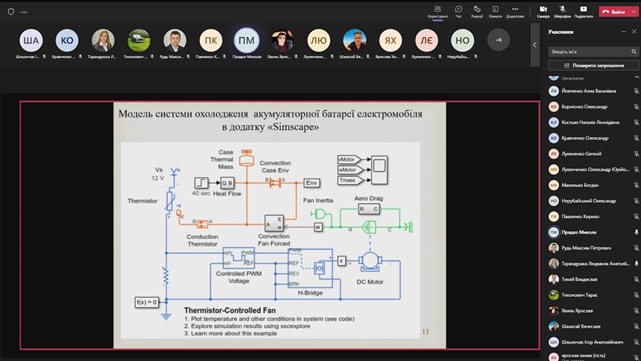
Task: Click the shield security icon at top-left
Action: click(11, 12)
